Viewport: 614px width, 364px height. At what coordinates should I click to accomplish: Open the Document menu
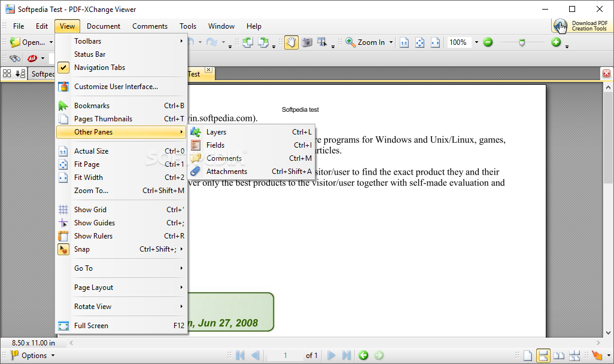tap(104, 26)
